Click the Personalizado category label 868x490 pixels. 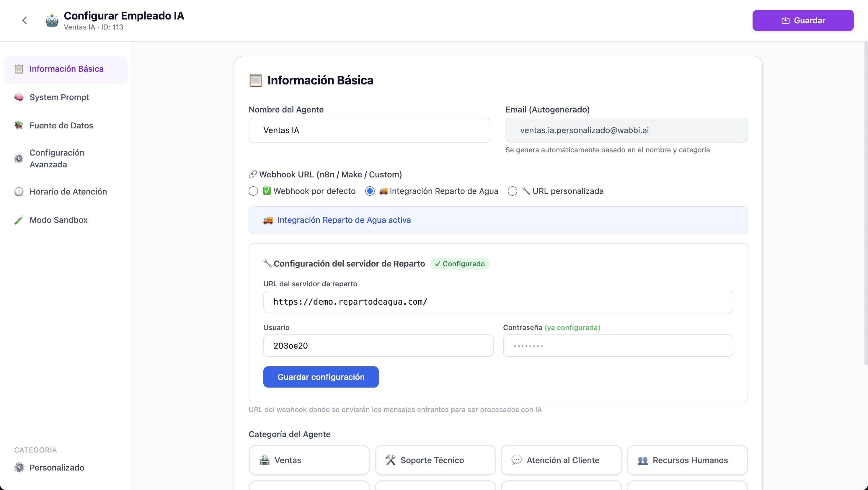point(57,468)
